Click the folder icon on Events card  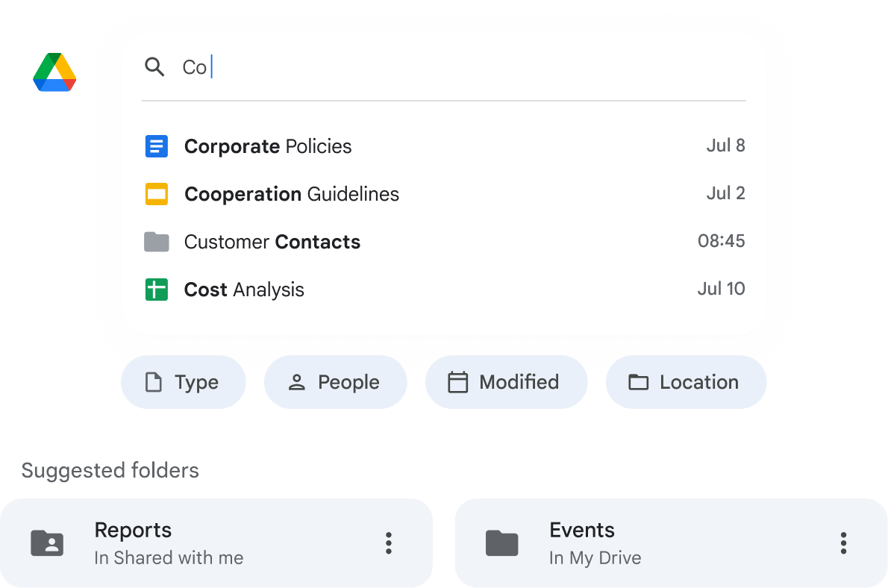[501, 543]
